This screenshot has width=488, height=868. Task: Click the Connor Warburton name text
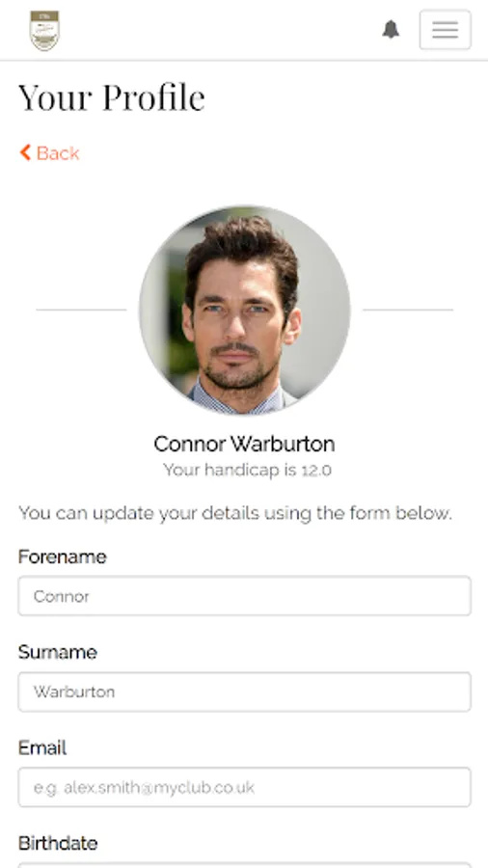tap(244, 444)
